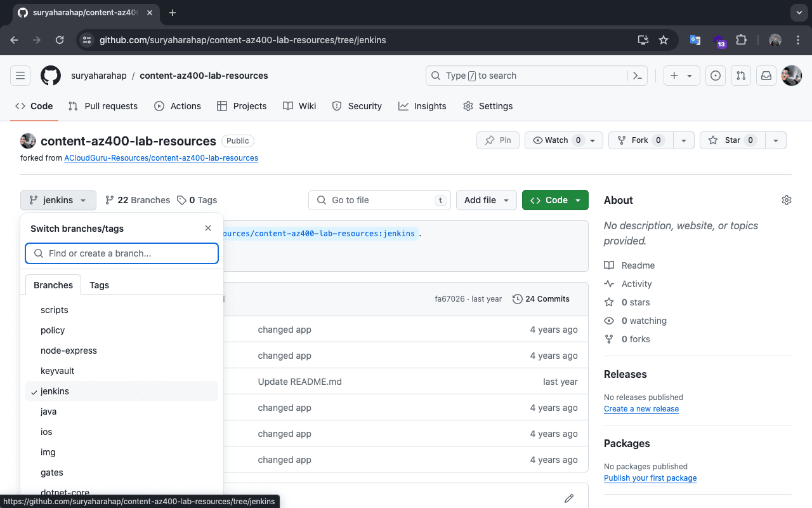
Task: Open the Projects tab
Action: click(242, 106)
